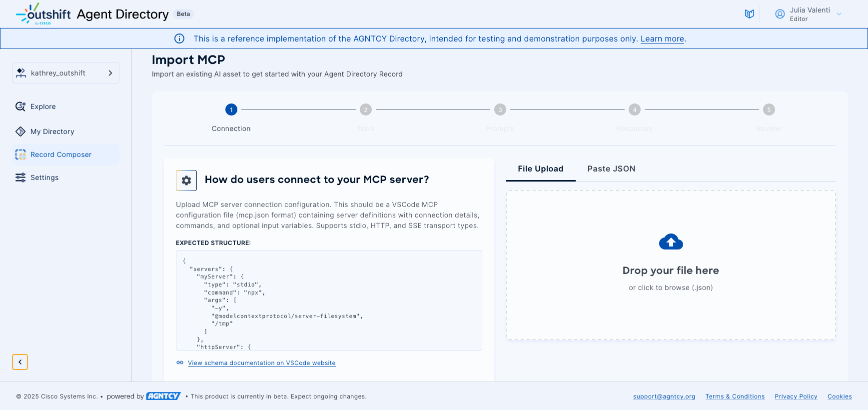868x410 pixels.
Task: Click the My Directory diamond icon
Action: (20, 131)
